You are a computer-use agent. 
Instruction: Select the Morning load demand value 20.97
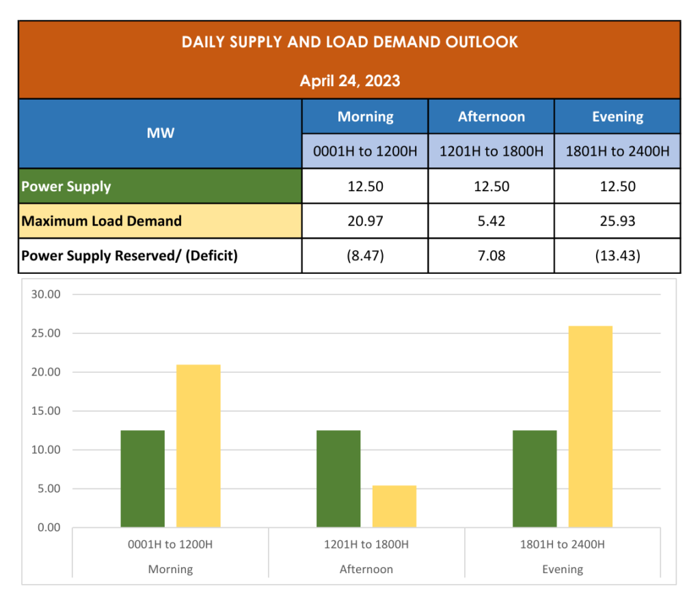coord(365,221)
